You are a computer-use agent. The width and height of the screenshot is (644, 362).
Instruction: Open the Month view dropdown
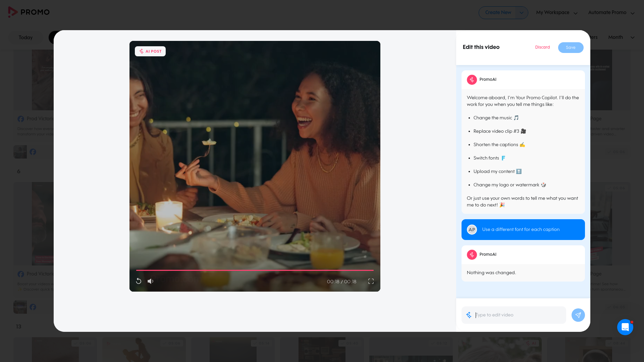click(621, 37)
